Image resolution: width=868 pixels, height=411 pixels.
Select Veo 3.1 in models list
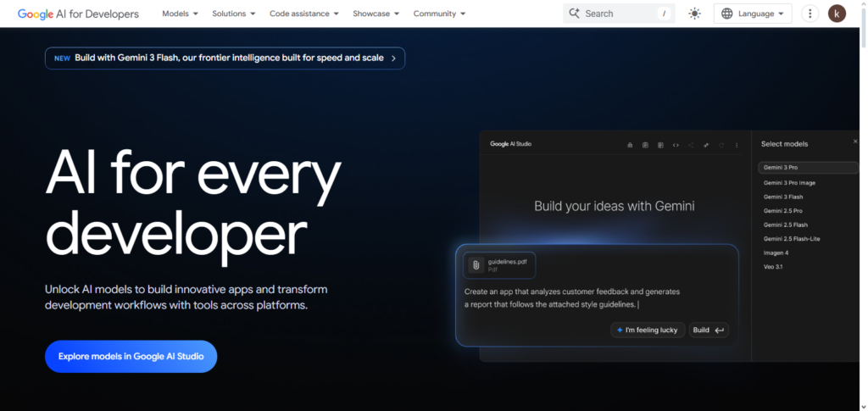(773, 267)
